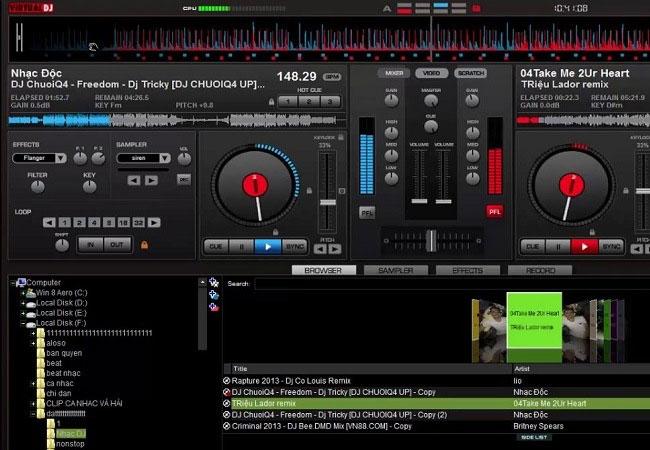650x450 pixels.
Task: Trigger hot cue 1 on left deck
Action: click(289, 101)
